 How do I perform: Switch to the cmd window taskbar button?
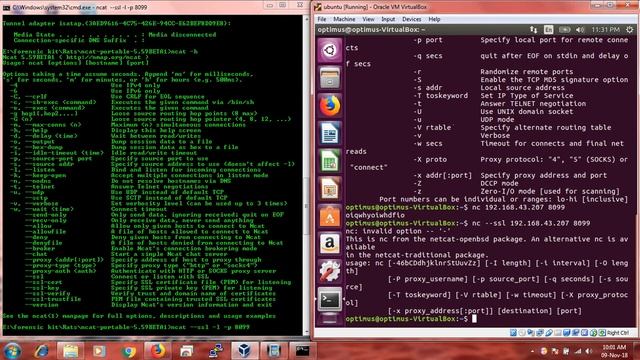coord(302,351)
